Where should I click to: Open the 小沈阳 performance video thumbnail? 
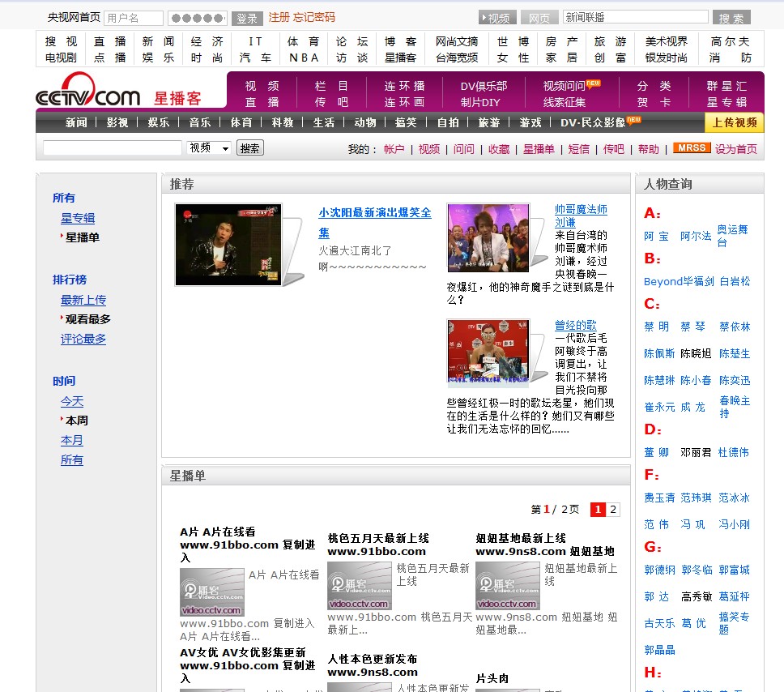(x=228, y=245)
